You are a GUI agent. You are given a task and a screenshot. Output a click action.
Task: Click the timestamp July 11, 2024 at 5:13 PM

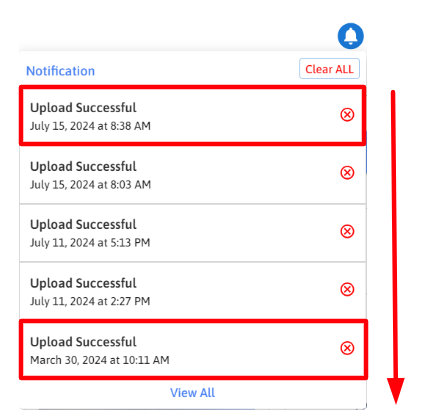coord(90,243)
